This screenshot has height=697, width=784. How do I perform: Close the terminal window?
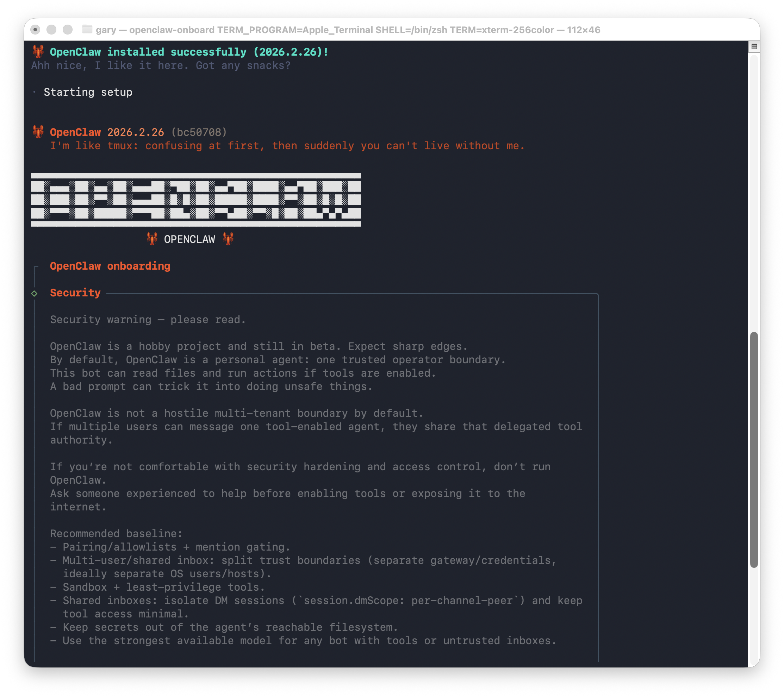(x=35, y=30)
